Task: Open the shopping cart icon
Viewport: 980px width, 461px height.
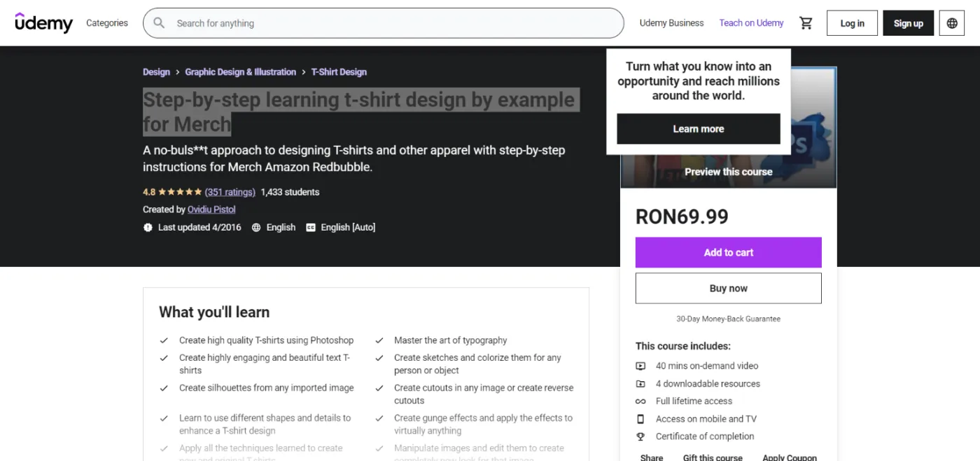Action: tap(806, 23)
